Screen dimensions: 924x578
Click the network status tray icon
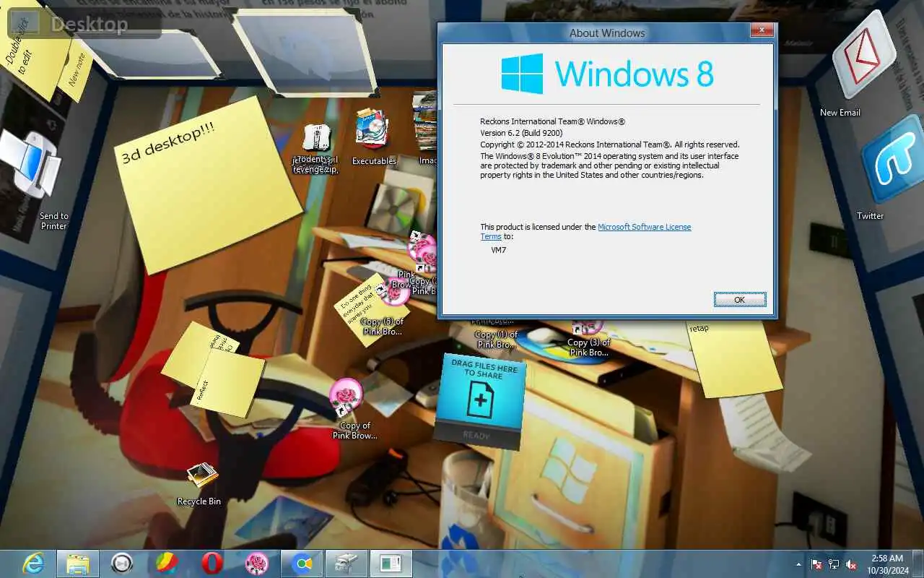tap(834, 564)
